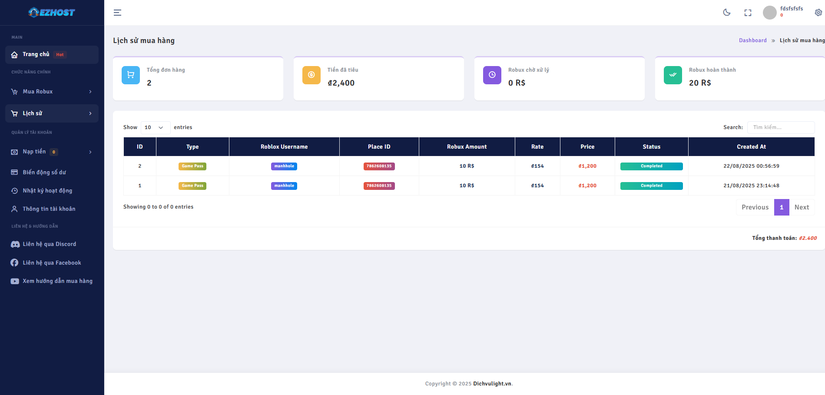Click the Thông tin tài khoản user icon
Image resolution: width=825 pixels, height=395 pixels.
tap(14, 209)
